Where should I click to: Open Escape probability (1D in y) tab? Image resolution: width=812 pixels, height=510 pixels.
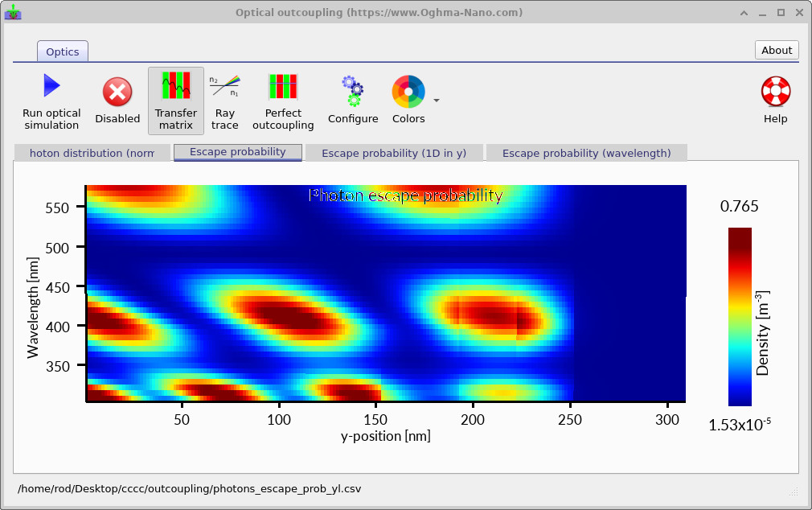(x=394, y=153)
